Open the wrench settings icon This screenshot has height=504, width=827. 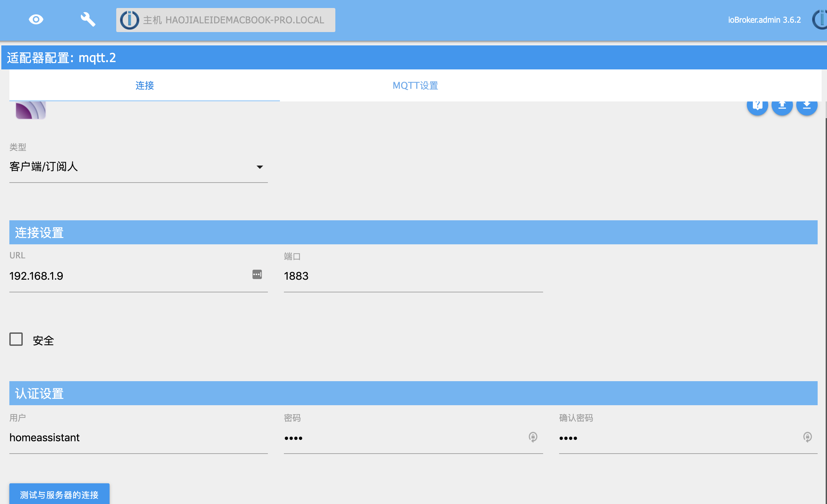88,19
